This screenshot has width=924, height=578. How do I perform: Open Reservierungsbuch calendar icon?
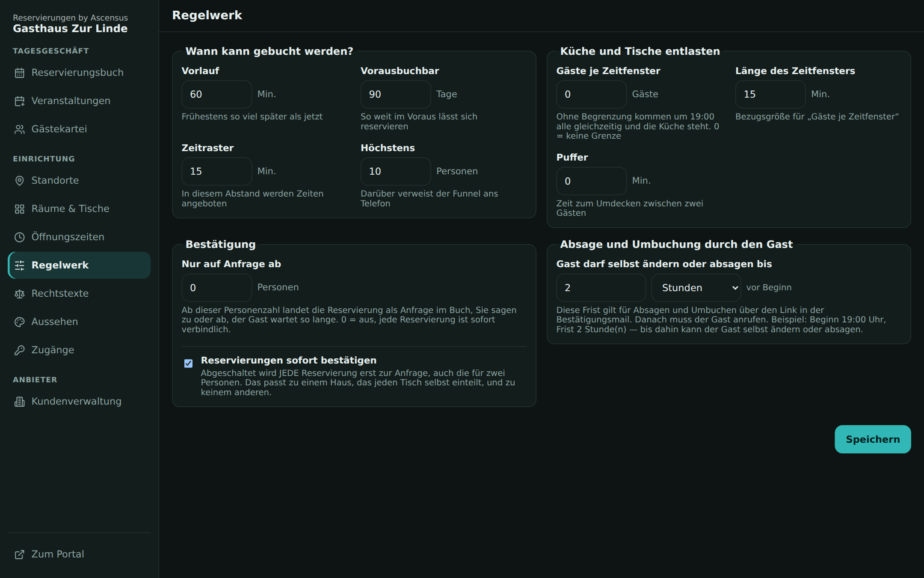20,73
